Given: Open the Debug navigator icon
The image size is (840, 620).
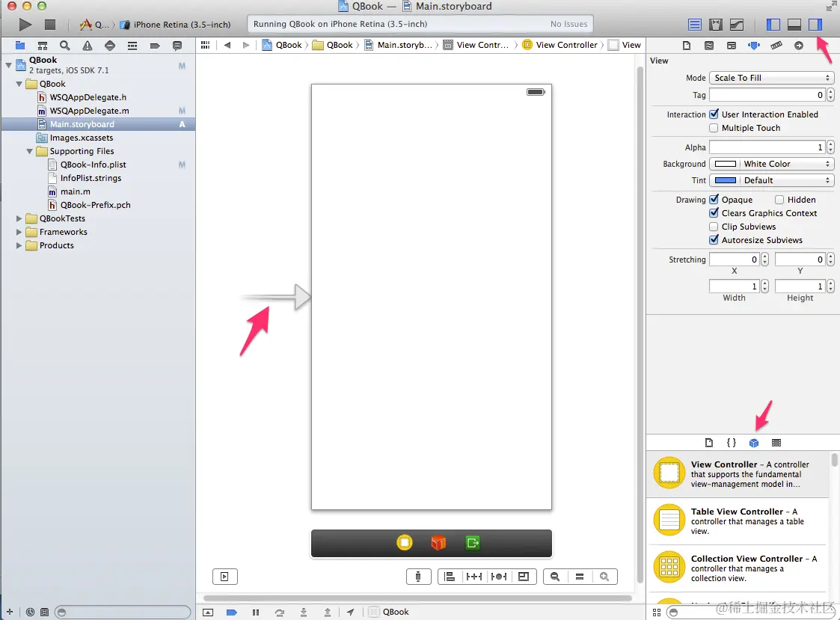Looking at the screenshot, I should tap(132, 46).
